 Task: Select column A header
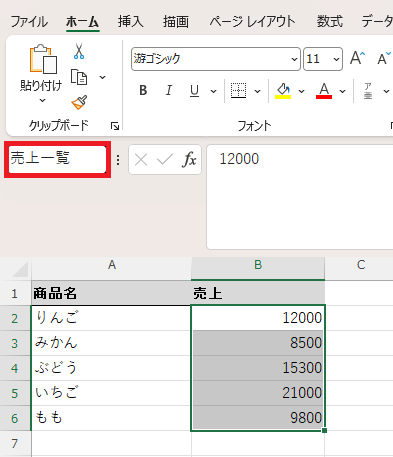tap(112, 269)
